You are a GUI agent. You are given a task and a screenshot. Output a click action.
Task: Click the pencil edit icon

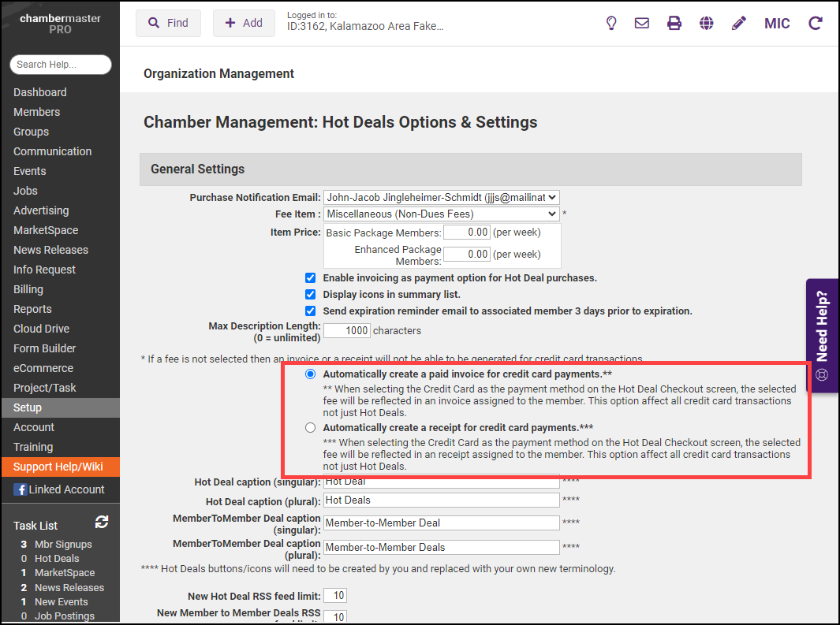coord(739,23)
